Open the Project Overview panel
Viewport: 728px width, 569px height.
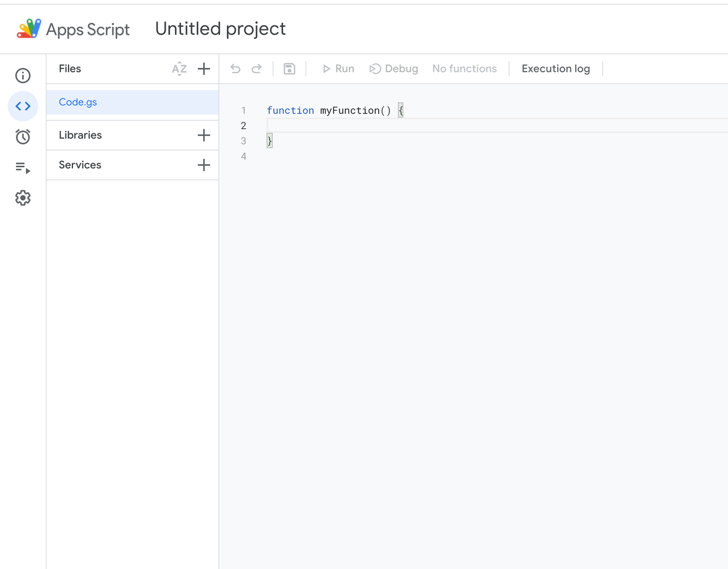(23, 75)
